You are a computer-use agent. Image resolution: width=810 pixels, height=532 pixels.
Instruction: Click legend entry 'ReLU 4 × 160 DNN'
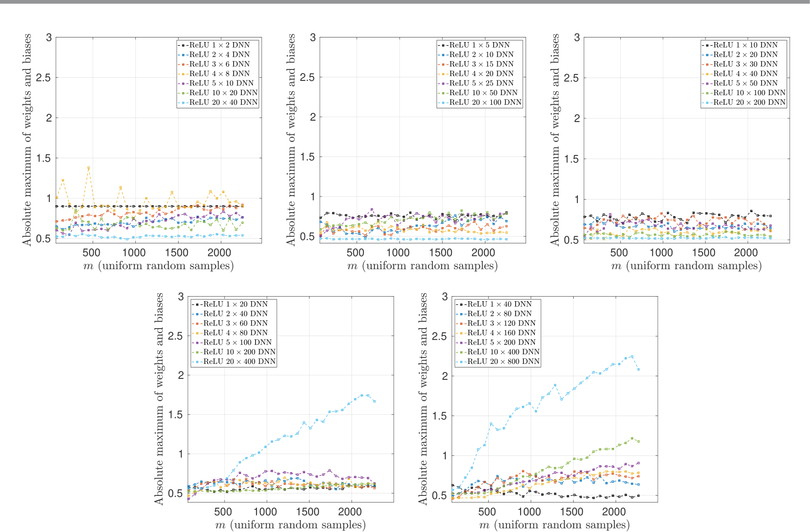tap(496, 333)
